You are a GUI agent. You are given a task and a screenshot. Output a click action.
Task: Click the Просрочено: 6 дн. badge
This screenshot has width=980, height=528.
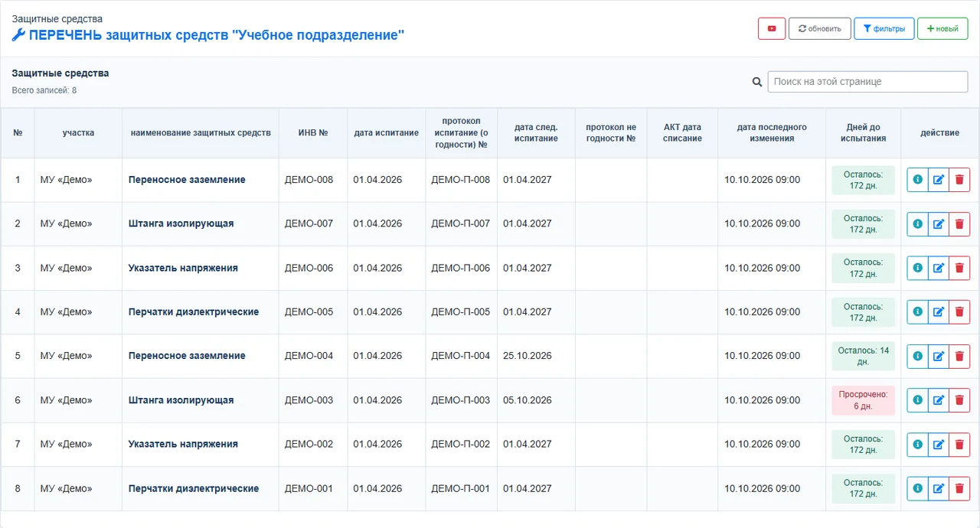863,400
